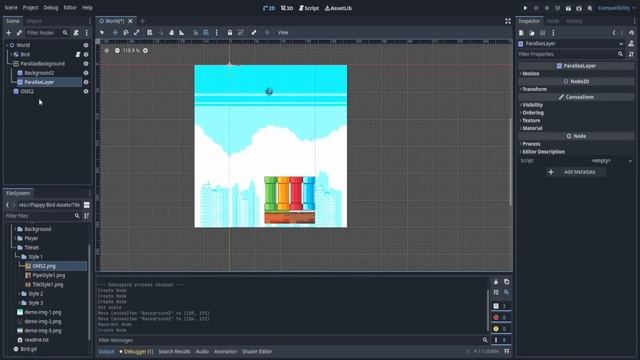Group the selected node's children
The image size is (640, 360).
click(x=241, y=33)
